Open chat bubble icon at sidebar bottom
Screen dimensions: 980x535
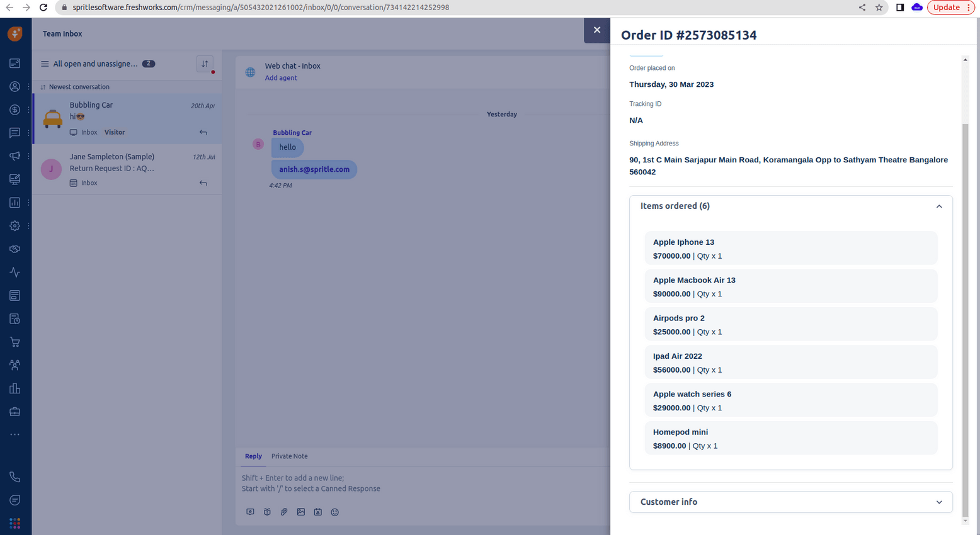14,500
